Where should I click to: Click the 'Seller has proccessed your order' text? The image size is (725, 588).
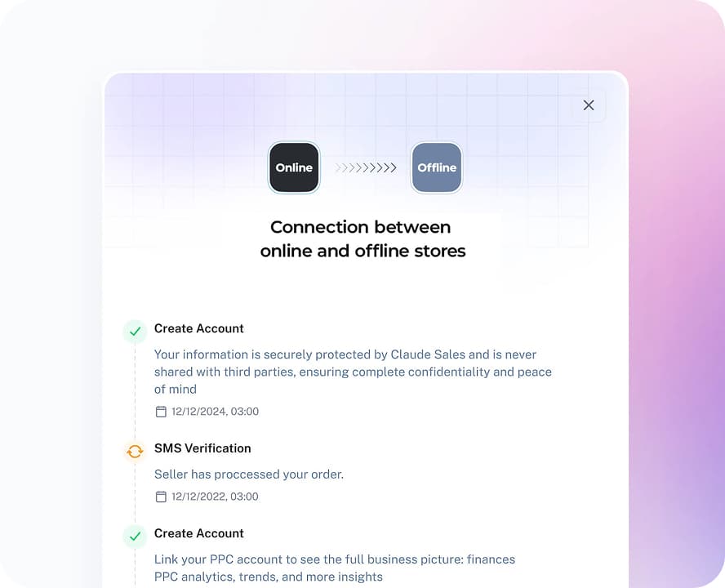pyautogui.click(x=249, y=474)
